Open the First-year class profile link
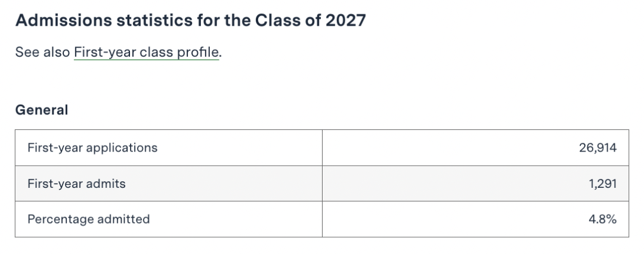644x254 pixels. pos(147,52)
